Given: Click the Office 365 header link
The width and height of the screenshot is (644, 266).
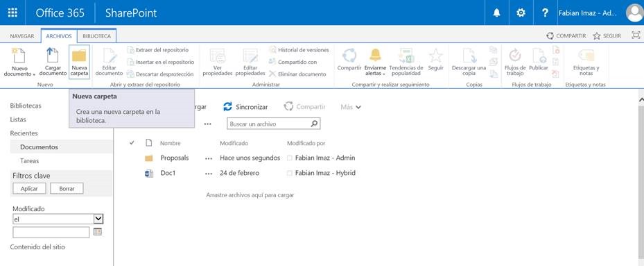Looking at the screenshot, I should point(60,13).
